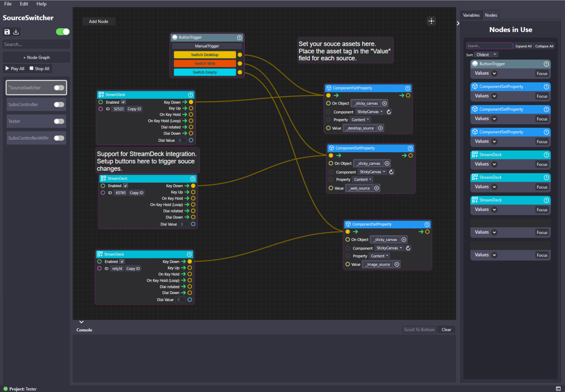Collapse the right panel with the arrow icon
This screenshot has width=565, height=392.
(x=458, y=23)
